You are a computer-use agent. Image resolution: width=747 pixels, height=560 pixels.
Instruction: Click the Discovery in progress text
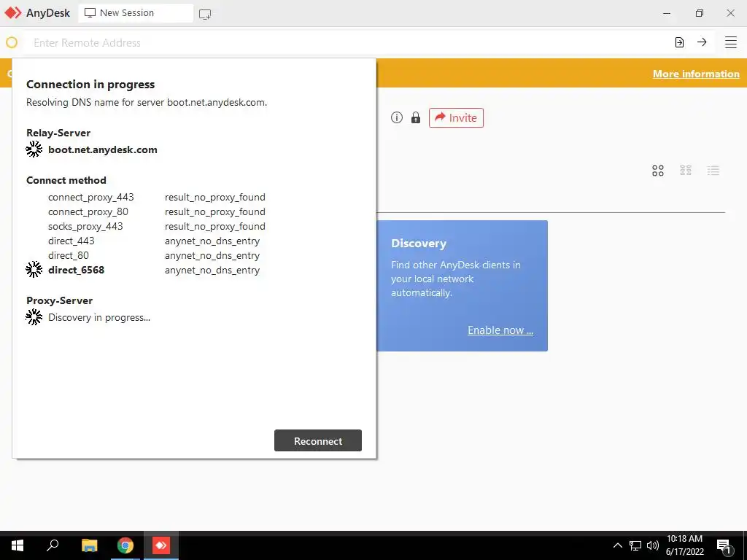pos(99,318)
